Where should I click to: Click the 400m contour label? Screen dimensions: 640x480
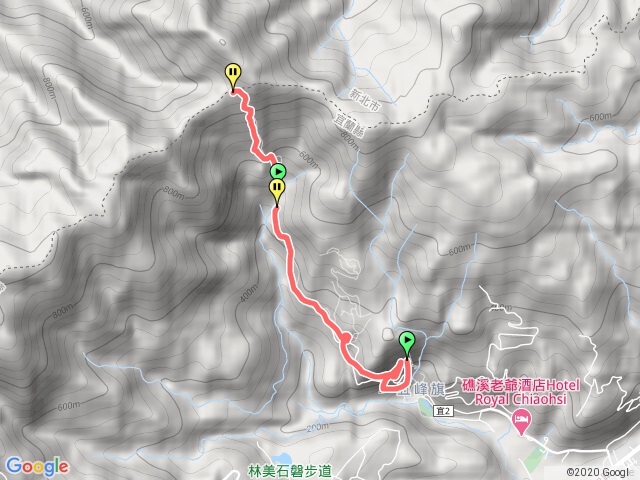pyautogui.click(x=249, y=293)
